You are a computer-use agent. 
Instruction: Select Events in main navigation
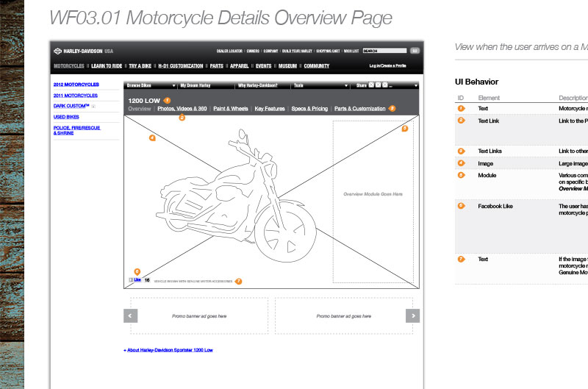click(x=264, y=66)
